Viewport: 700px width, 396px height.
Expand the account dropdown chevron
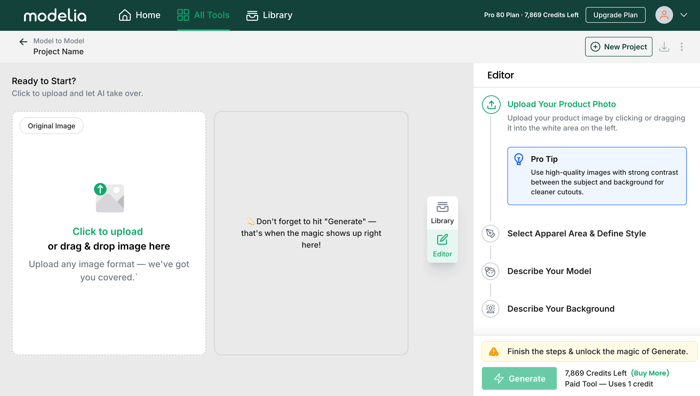[x=683, y=15]
